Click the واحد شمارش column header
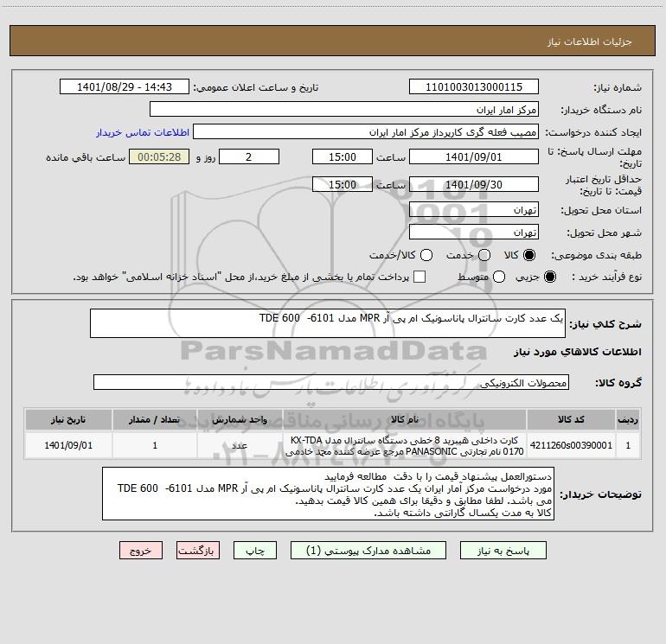 click(240, 419)
